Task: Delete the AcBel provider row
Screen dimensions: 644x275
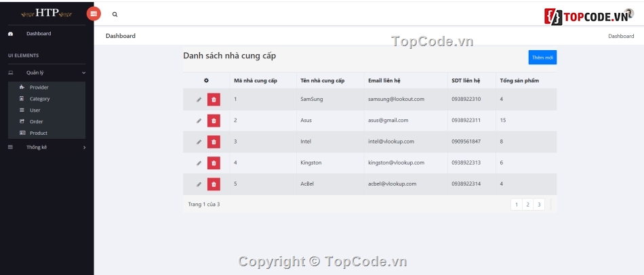Action: (214, 184)
